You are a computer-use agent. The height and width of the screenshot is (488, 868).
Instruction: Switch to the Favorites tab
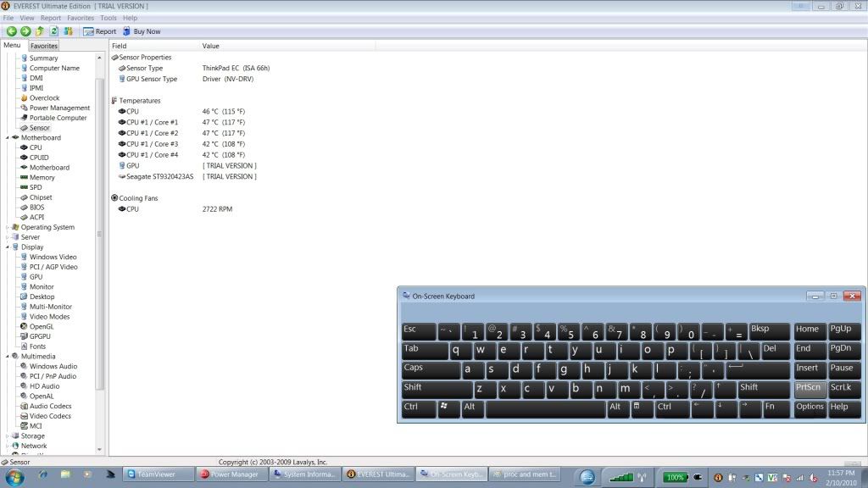coord(44,46)
